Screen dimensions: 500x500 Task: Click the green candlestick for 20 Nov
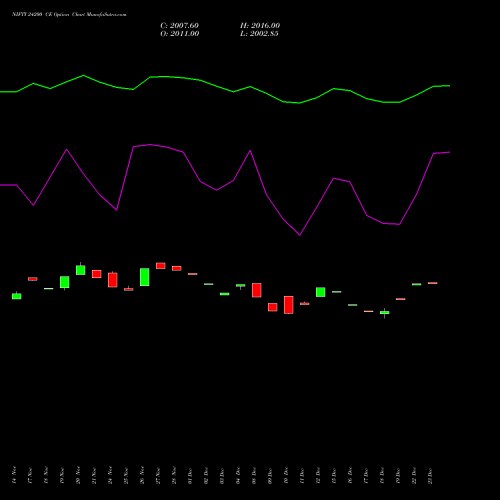coord(81,270)
